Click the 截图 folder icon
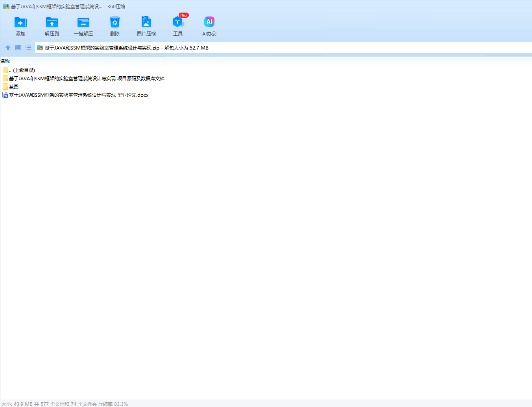 click(x=5, y=87)
